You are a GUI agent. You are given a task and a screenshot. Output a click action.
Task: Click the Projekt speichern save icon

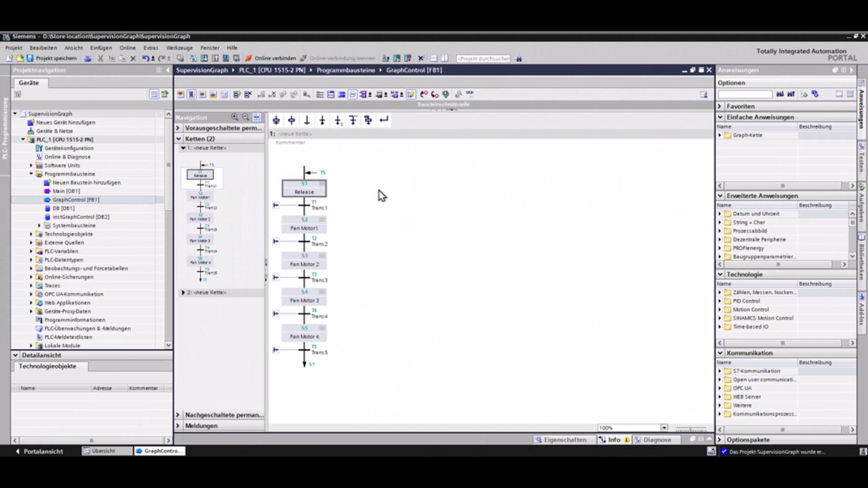click(x=30, y=58)
